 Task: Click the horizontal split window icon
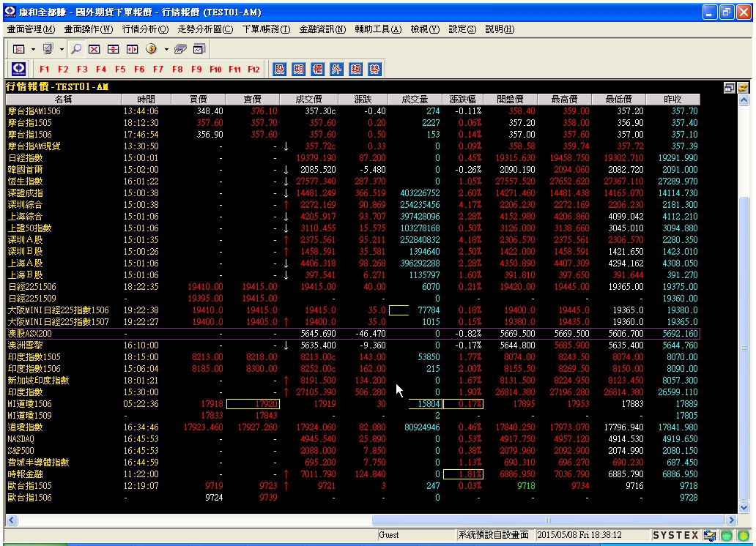(x=114, y=49)
